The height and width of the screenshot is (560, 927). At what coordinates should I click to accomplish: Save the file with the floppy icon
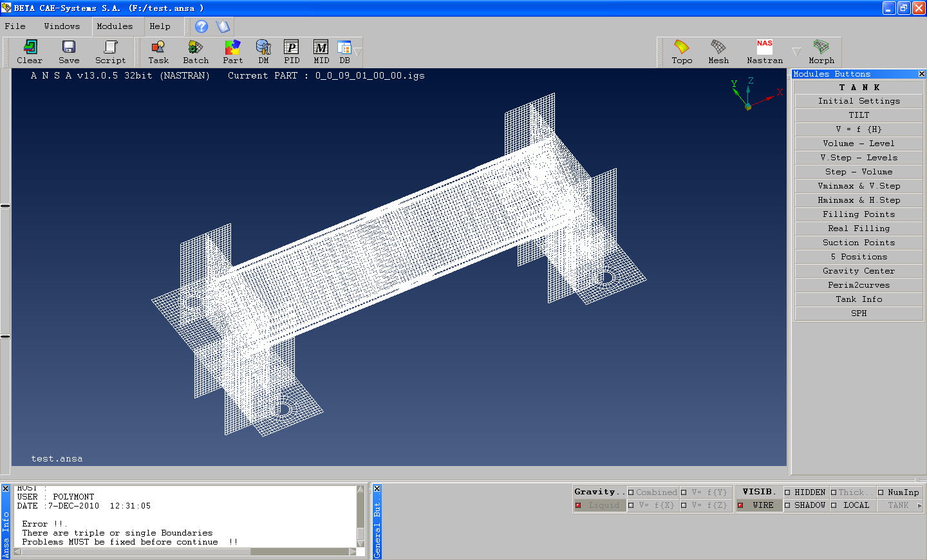click(69, 51)
